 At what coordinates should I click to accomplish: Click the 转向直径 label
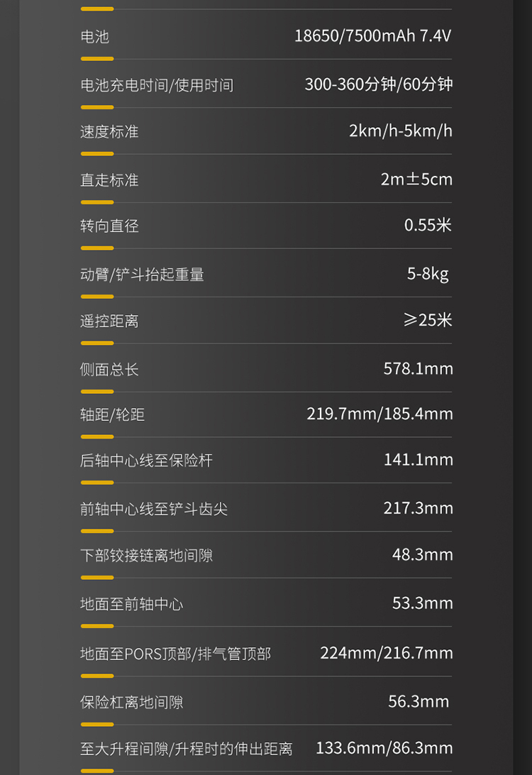109,226
